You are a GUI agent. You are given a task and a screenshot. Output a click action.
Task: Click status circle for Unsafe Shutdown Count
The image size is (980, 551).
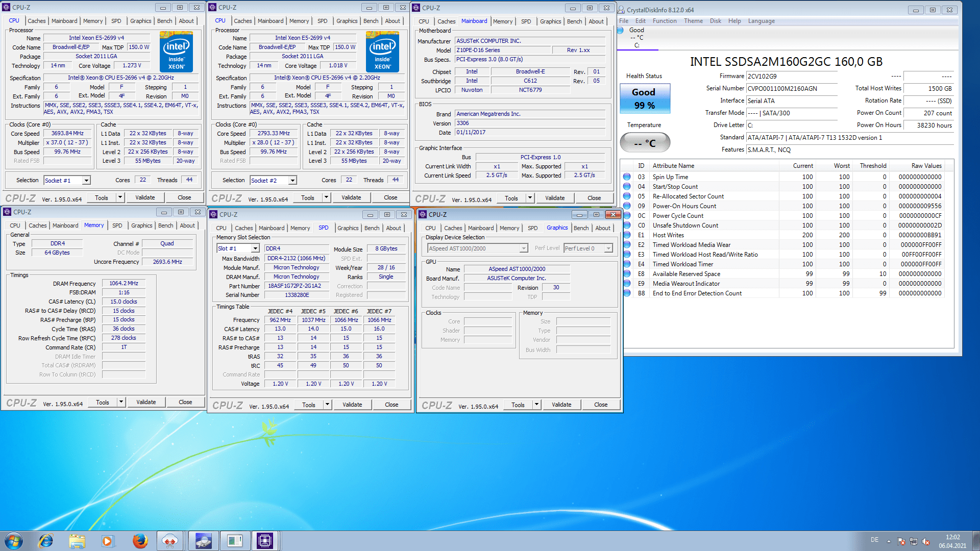(x=627, y=225)
